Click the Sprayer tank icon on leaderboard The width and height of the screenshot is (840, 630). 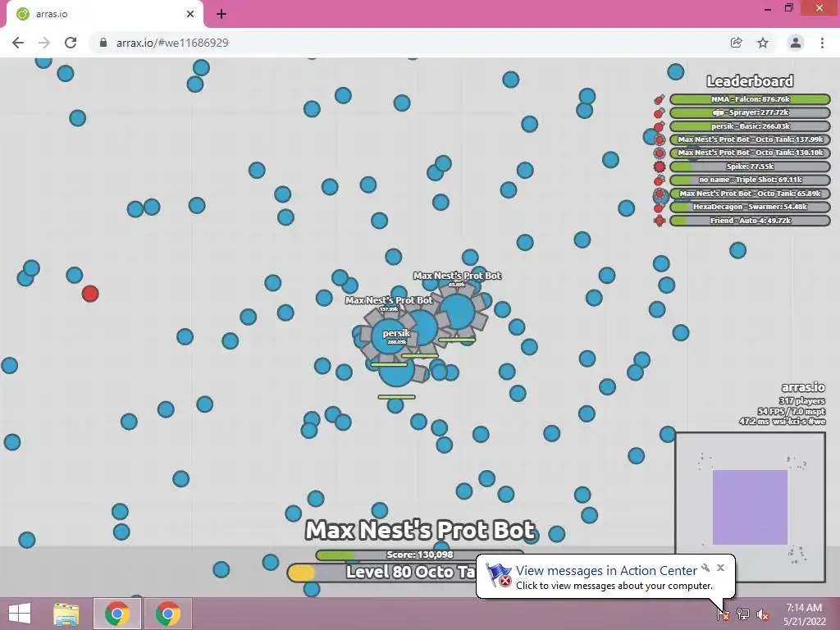[x=659, y=112]
